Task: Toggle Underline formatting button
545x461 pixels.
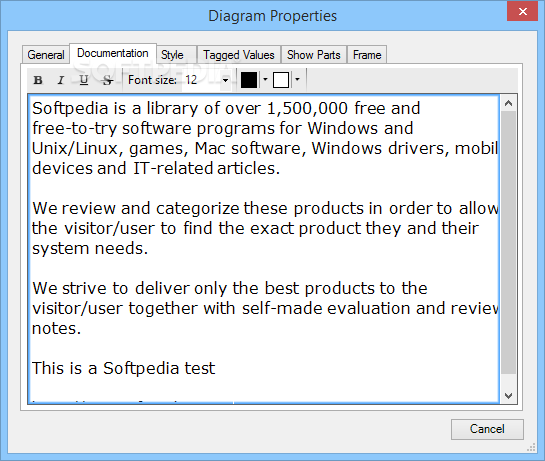Action: coord(83,80)
